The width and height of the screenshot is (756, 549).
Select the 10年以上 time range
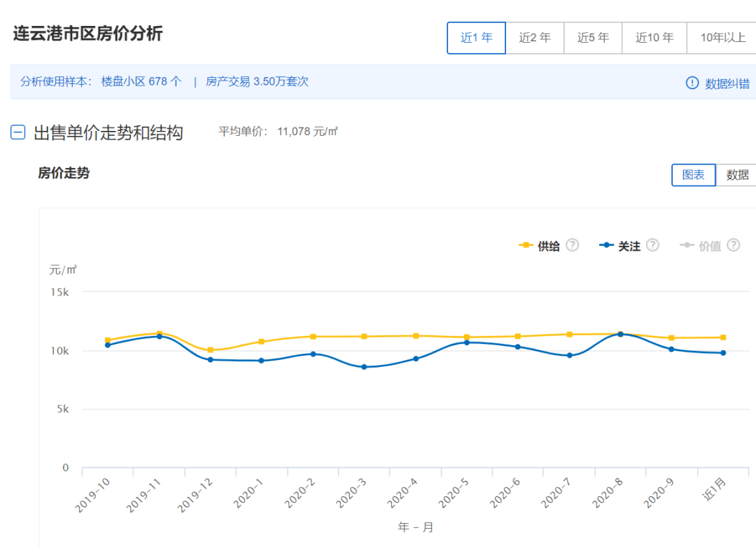721,38
